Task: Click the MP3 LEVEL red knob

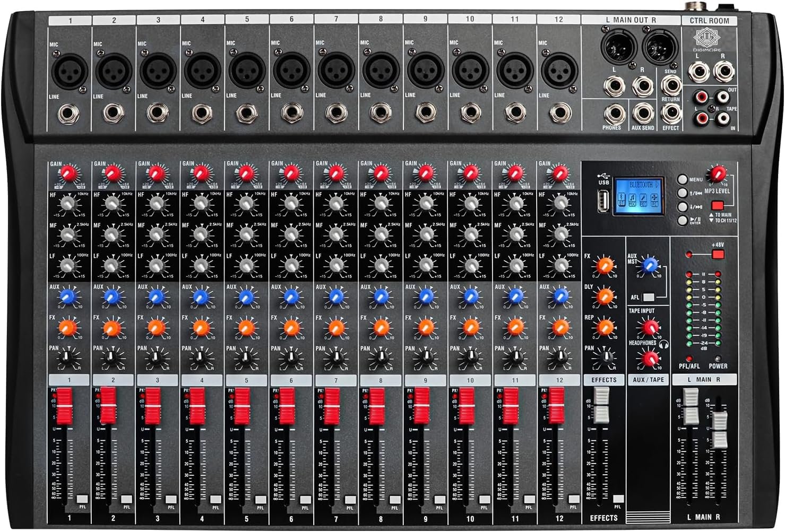Action: click(x=718, y=173)
